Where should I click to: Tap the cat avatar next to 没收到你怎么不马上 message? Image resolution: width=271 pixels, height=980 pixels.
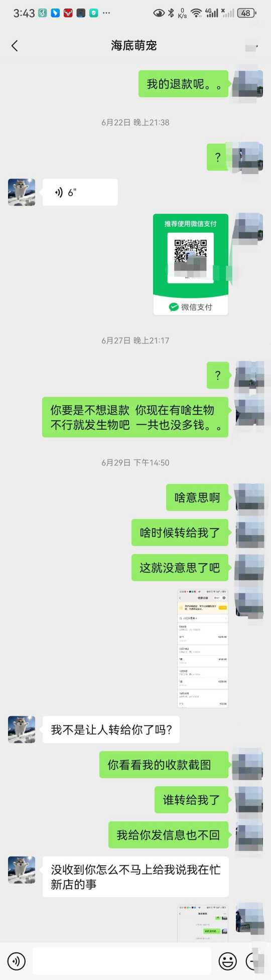(22, 870)
